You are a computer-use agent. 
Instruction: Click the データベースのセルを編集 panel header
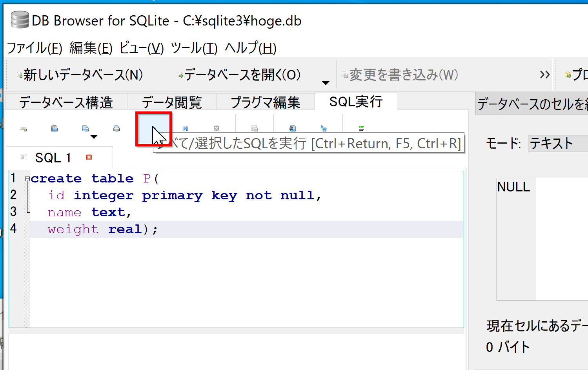(532, 104)
